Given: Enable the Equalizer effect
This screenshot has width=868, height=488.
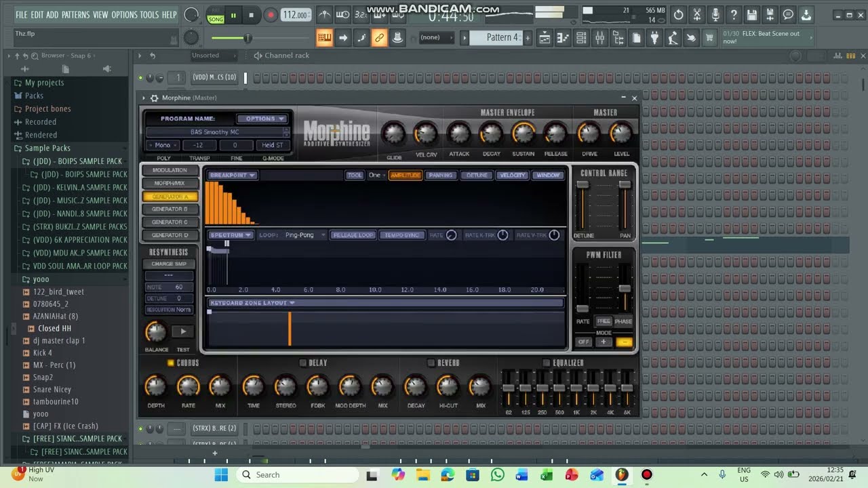Looking at the screenshot, I should [547, 363].
